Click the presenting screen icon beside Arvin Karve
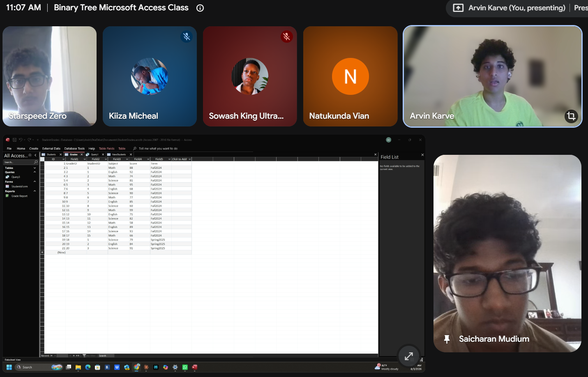588x377 pixels. pos(458,8)
